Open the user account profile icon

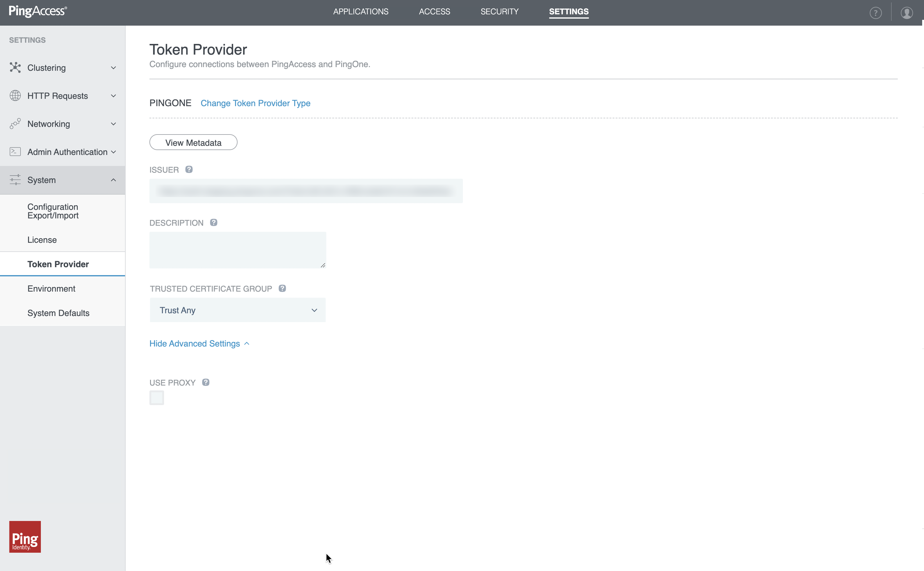point(907,13)
